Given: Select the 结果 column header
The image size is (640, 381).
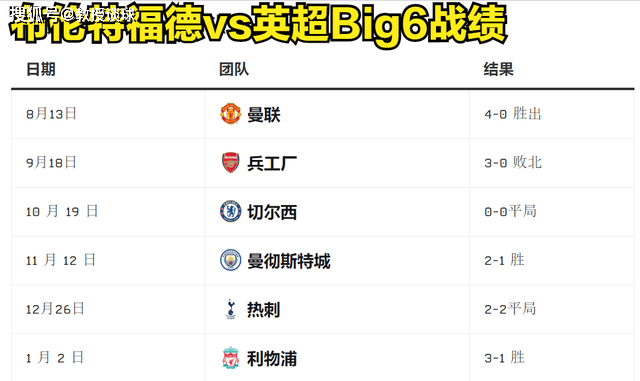Looking at the screenshot, I should pyautogui.click(x=498, y=69).
